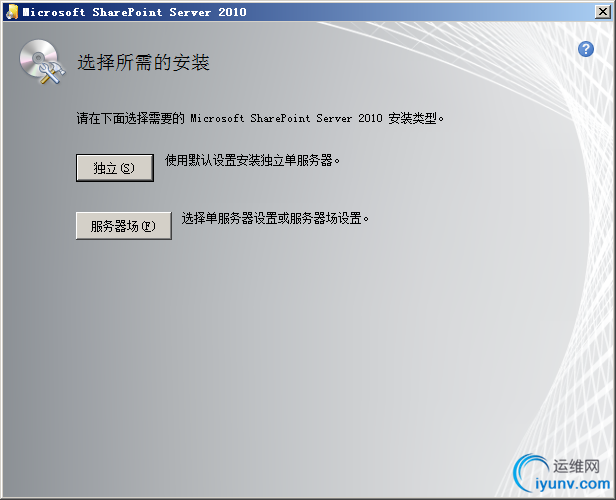Choose the 独立(S) standalone install button
This screenshot has height=500, width=616.
115,168
